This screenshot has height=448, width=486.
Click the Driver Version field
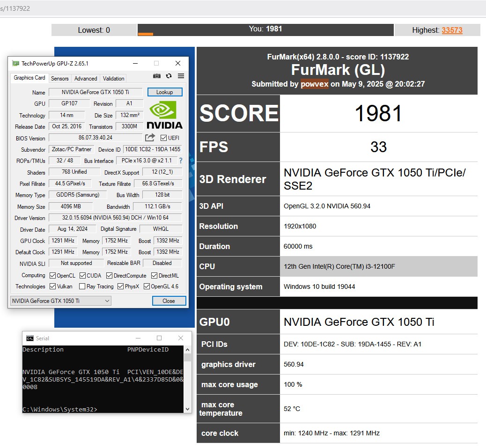(x=115, y=218)
